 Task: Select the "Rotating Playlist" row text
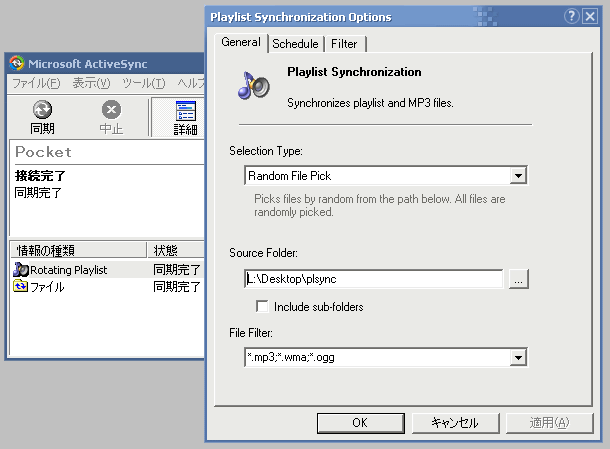(68, 270)
